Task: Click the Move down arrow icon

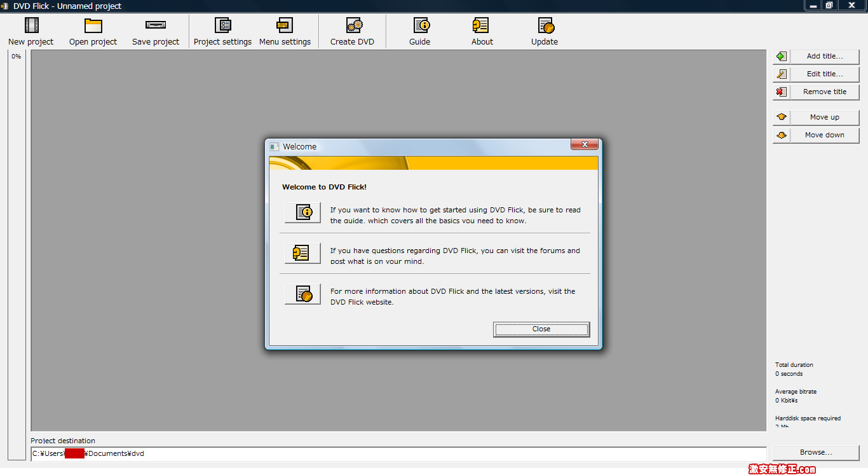Action: pyautogui.click(x=782, y=135)
